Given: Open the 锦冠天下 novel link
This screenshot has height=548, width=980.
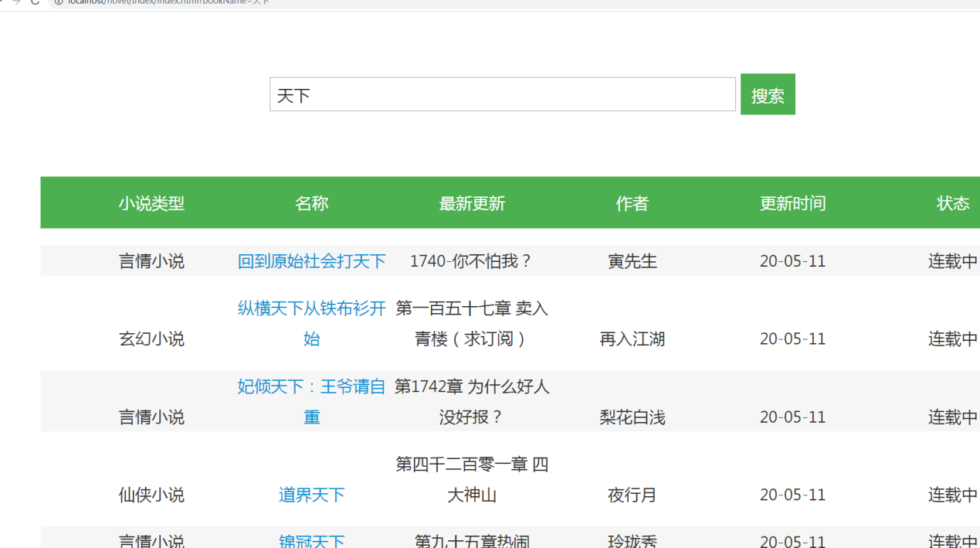Looking at the screenshot, I should (x=311, y=540).
